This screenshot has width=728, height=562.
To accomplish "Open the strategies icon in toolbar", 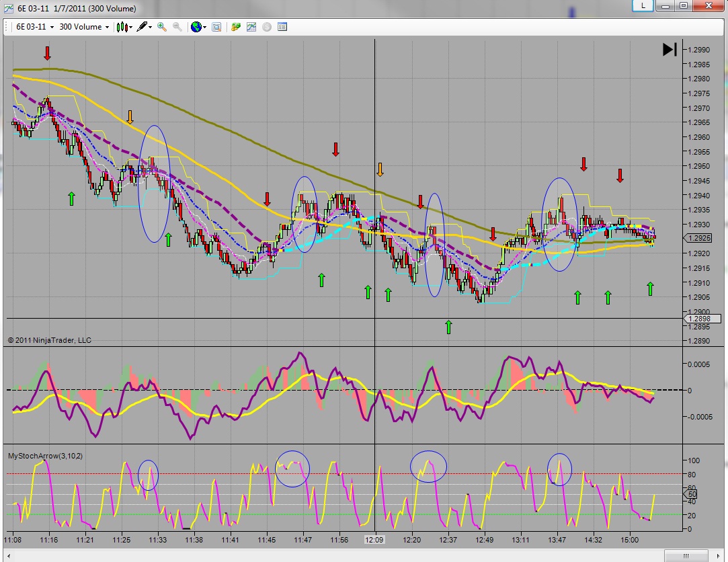I will click(x=236, y=27).
